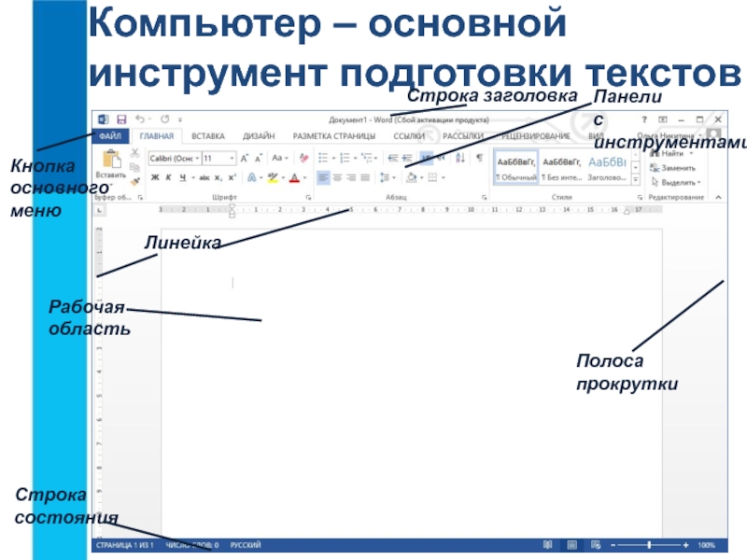Screen dimensions: 747x560
Task: Switch to the ГЛАВНАЯ tab
Action: (157, 136)
